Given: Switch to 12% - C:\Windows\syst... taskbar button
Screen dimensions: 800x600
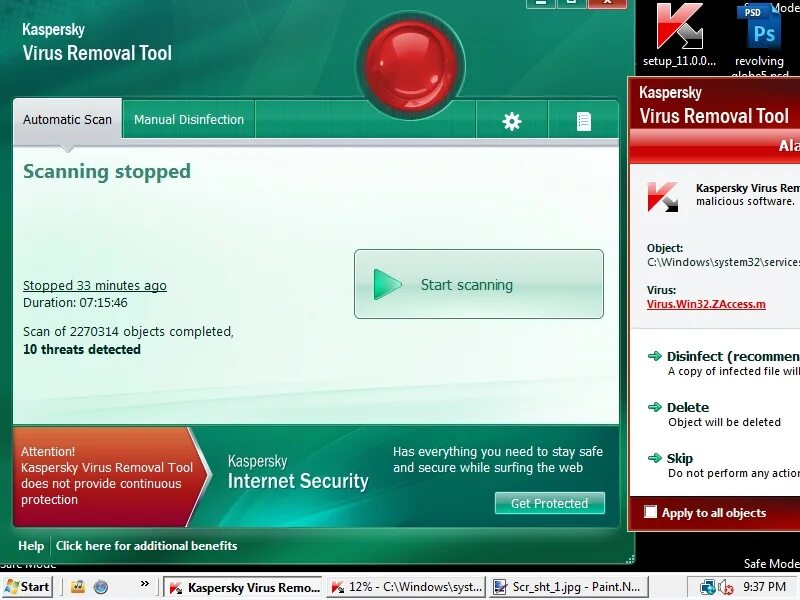Looking at the screenshot, I should click(x=406, y=587).
